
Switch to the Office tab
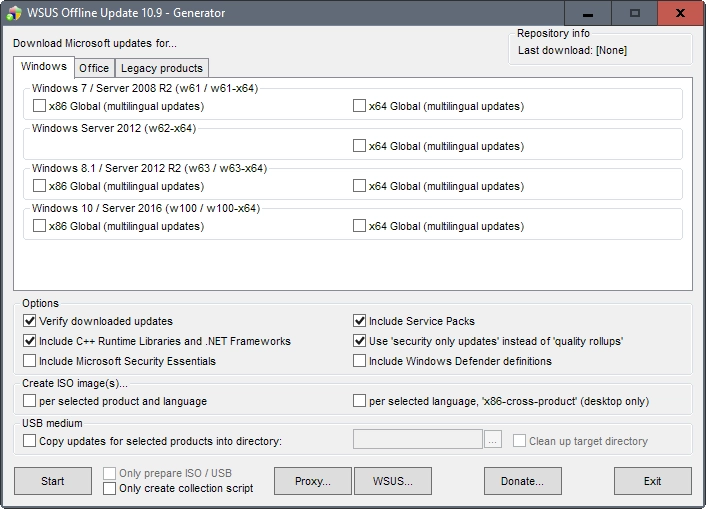click(x=94, y=68)
